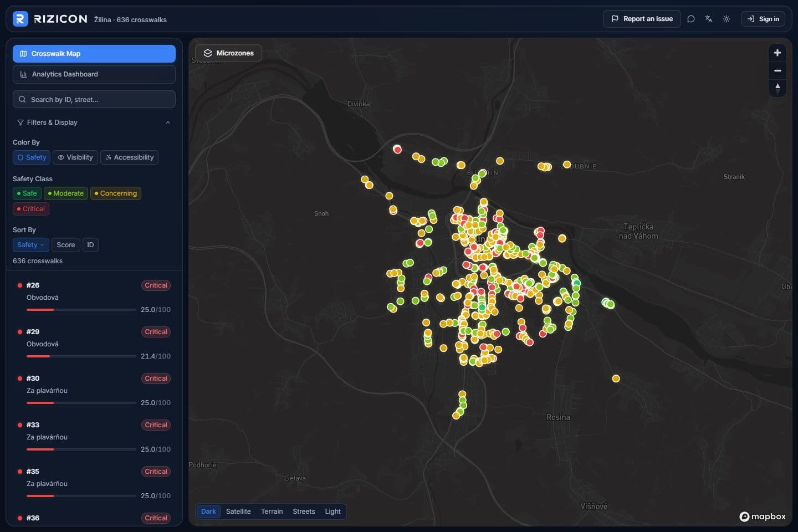
Task: Click the search magnifier icon
Action: point(22,99)
